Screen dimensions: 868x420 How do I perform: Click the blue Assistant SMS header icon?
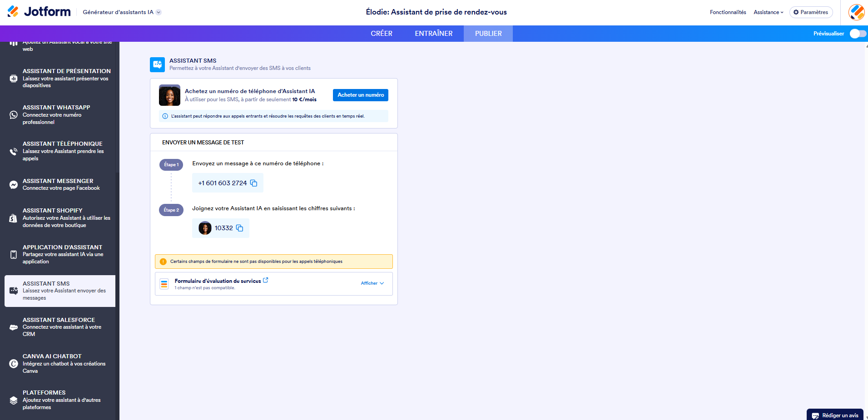tap(158, 64)
